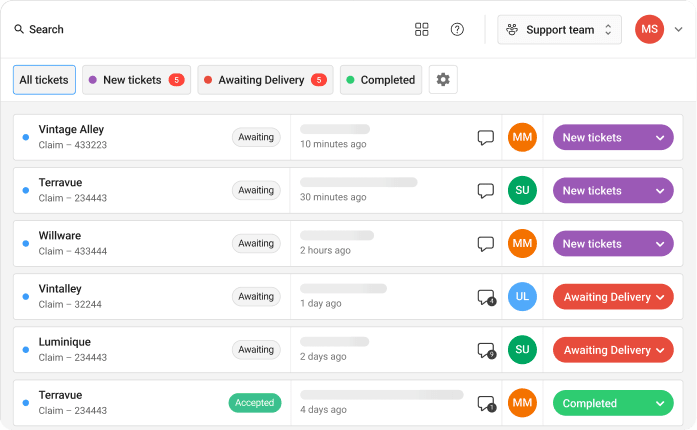Click the UL avatar on Vintalley row
697x430 pixels.
point(522,297)
